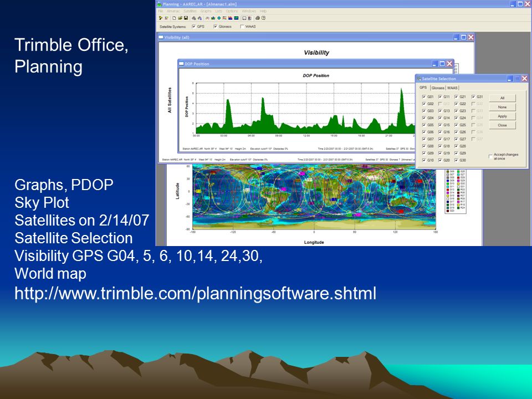Maximize the DOP Position window
This screenshot has width=532, height=399.
click(442, 63)
